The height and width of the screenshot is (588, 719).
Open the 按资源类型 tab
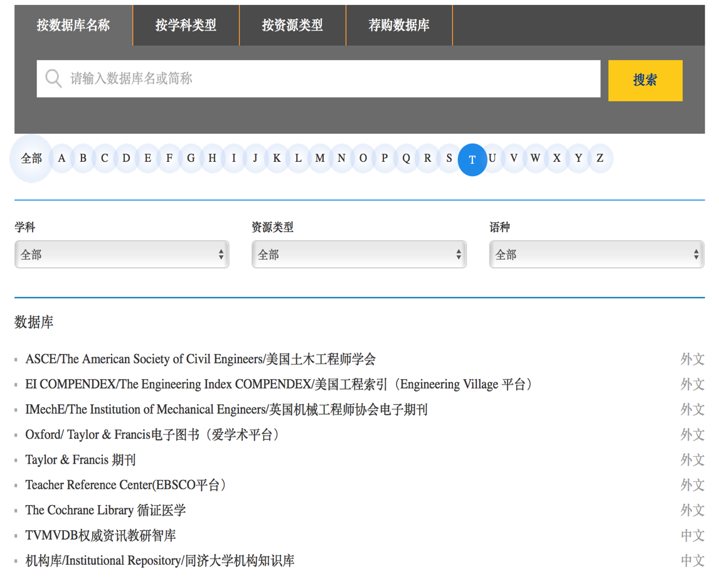[292, 26]
